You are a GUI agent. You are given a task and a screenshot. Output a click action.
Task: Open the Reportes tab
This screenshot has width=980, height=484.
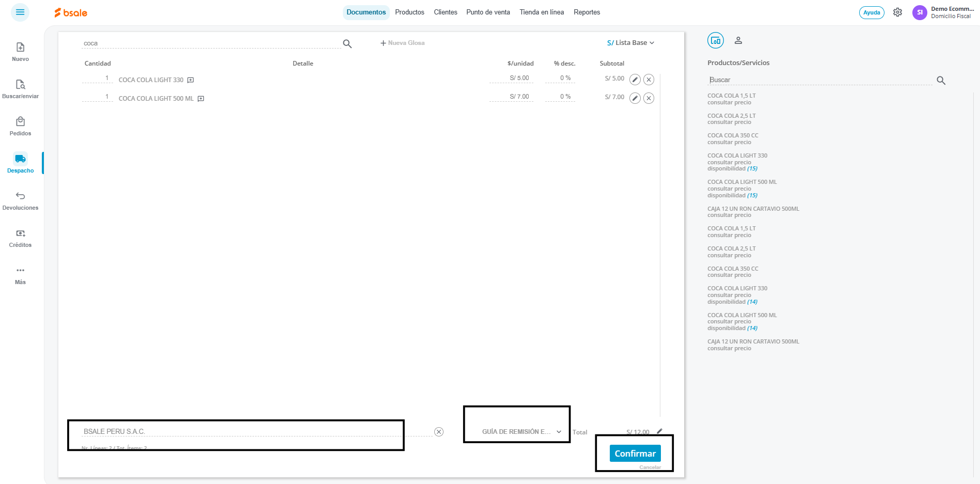[x=587, y=12]
